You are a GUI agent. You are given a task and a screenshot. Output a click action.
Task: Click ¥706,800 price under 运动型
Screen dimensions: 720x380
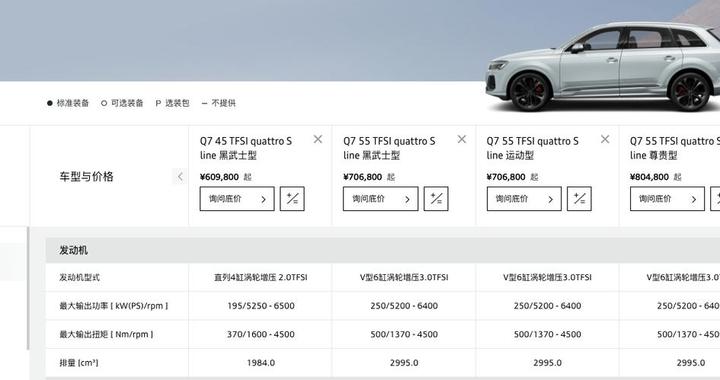pos(506,177)
